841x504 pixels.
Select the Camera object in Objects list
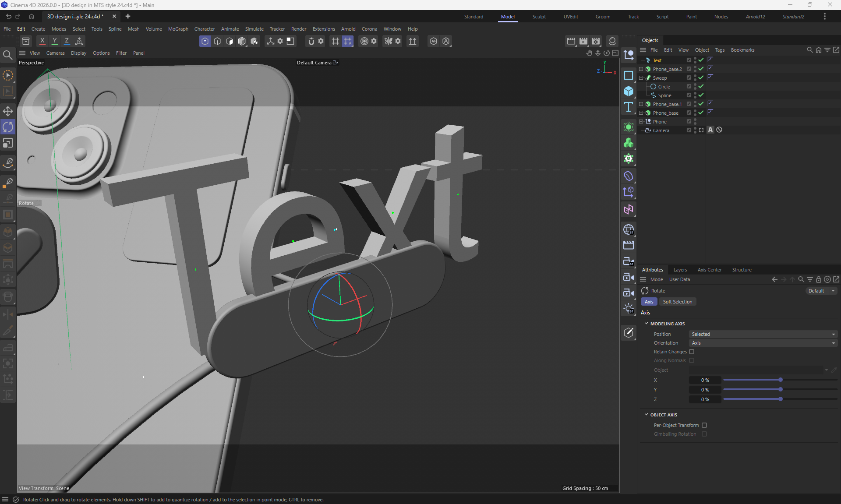click(x=661, y=130)
